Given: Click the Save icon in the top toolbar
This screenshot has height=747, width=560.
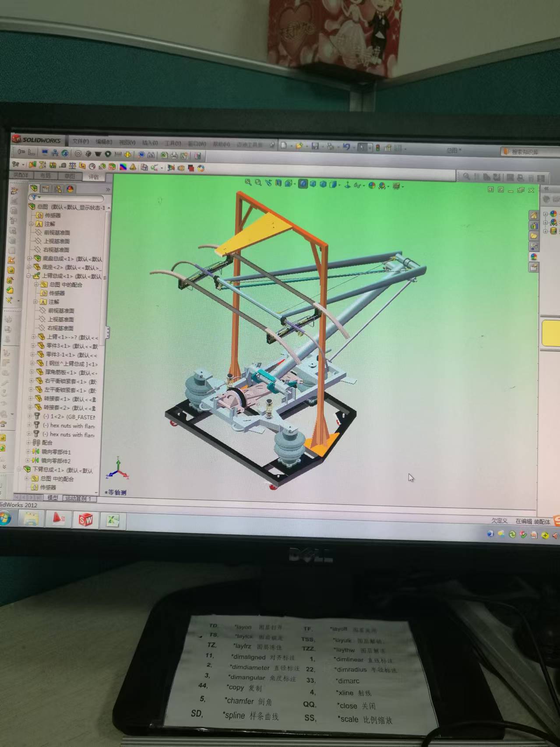Looking at the screenshot, I should [315, 146].
